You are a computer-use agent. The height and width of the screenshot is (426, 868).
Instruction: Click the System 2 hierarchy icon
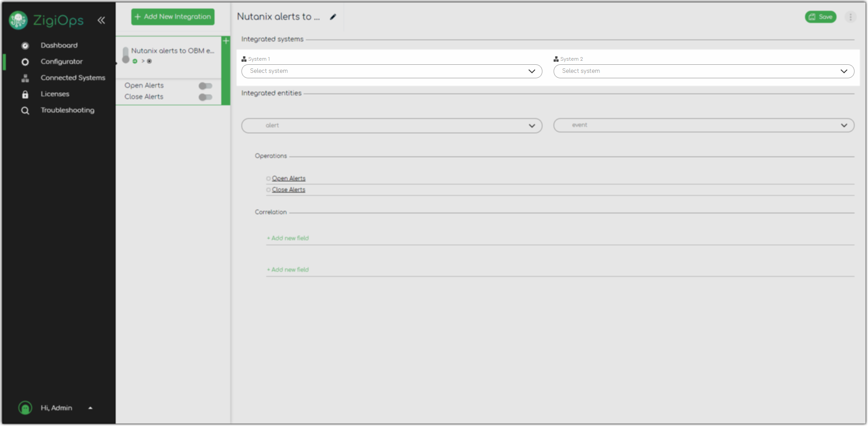[556, 59]
